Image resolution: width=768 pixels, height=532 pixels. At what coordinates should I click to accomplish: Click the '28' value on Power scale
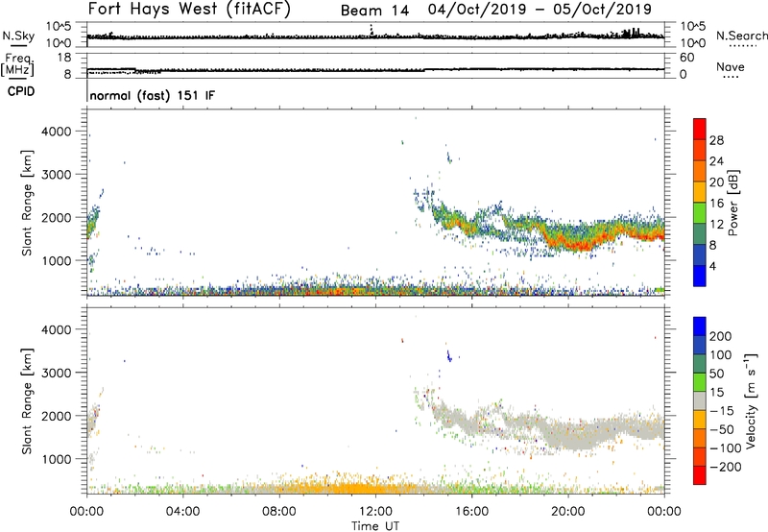716,140
